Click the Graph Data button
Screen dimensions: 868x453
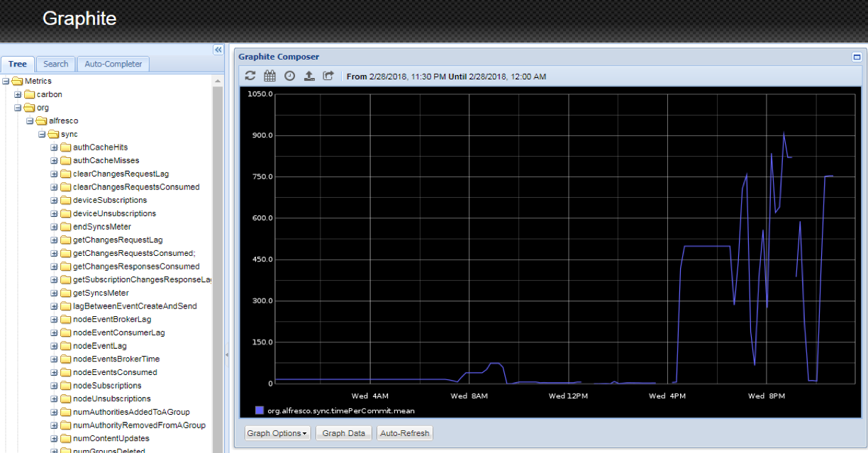[343, 432]
